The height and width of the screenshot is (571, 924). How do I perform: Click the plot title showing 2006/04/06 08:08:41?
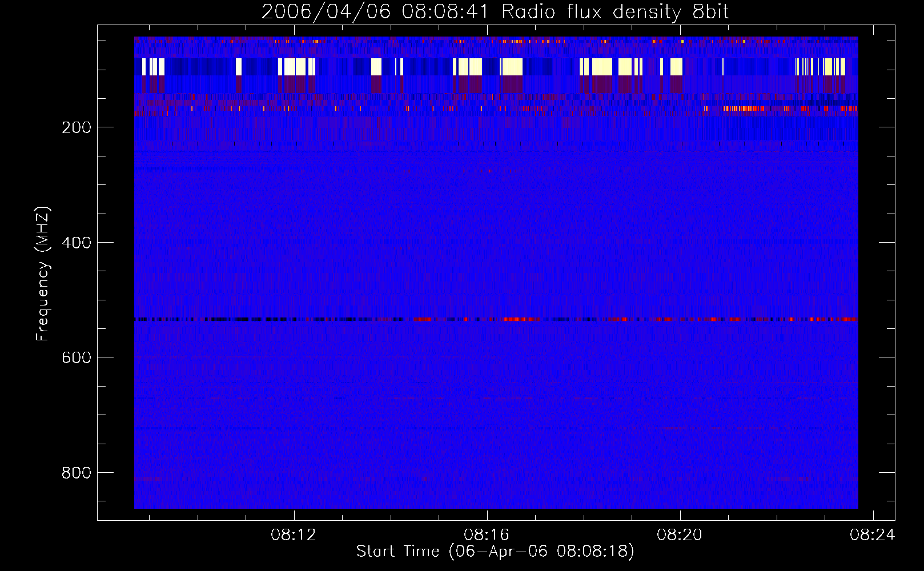coord(495,12)
